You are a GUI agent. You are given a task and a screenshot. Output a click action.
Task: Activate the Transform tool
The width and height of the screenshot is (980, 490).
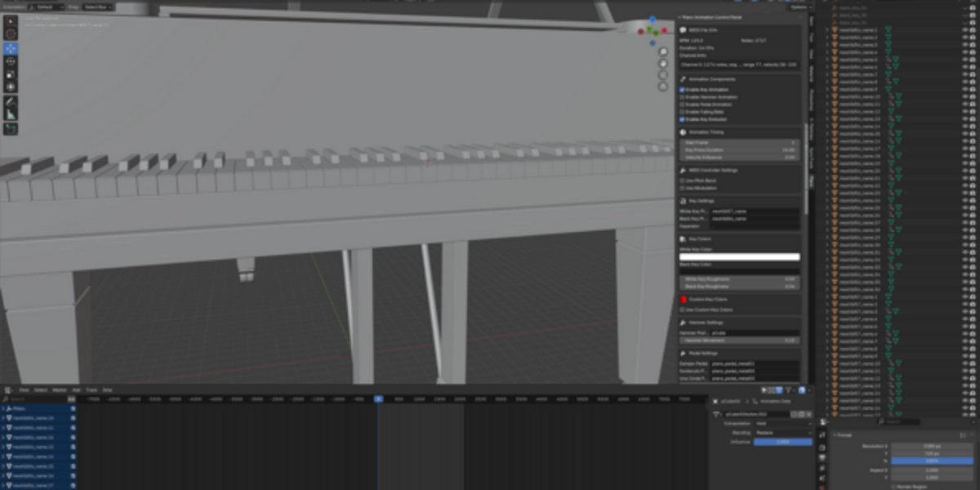coord(11,87)
